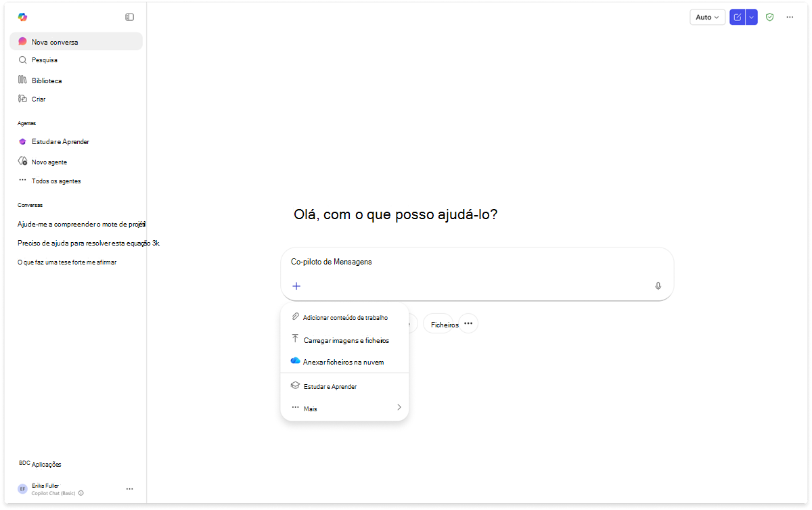Click the microphone voice input icon
This screenshot has height=510, width=812.
click(x=658, y=286)
